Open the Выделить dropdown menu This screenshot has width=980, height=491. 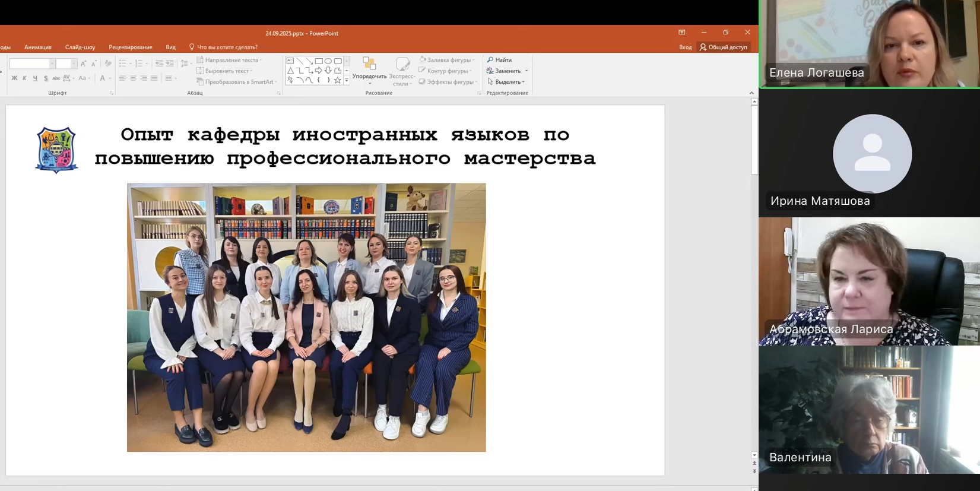[507, 82]
